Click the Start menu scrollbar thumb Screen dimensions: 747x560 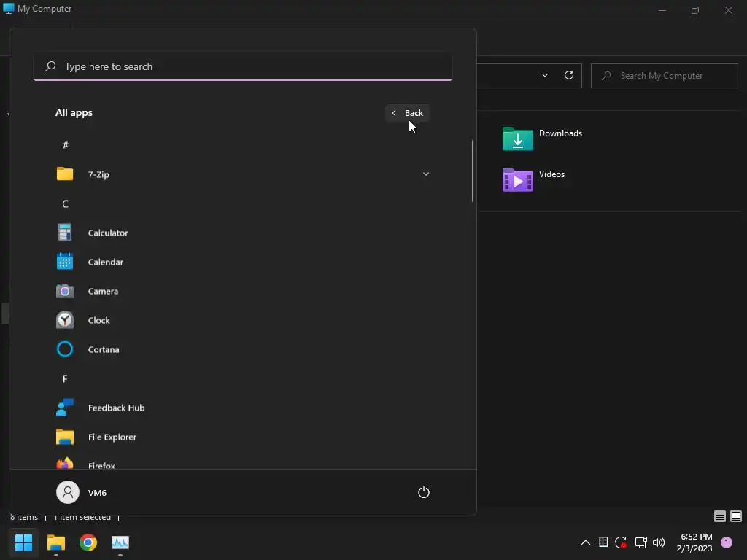(x=473, y=171)
